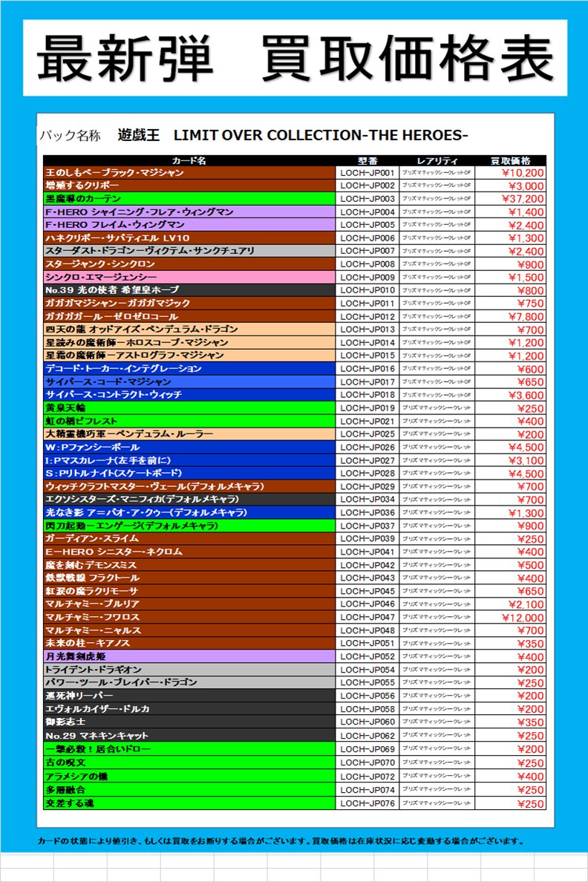The height and width of the screenshot is (882, 588).
Task: Click the price ¥3,100
Action: click(x=526, y=460)
